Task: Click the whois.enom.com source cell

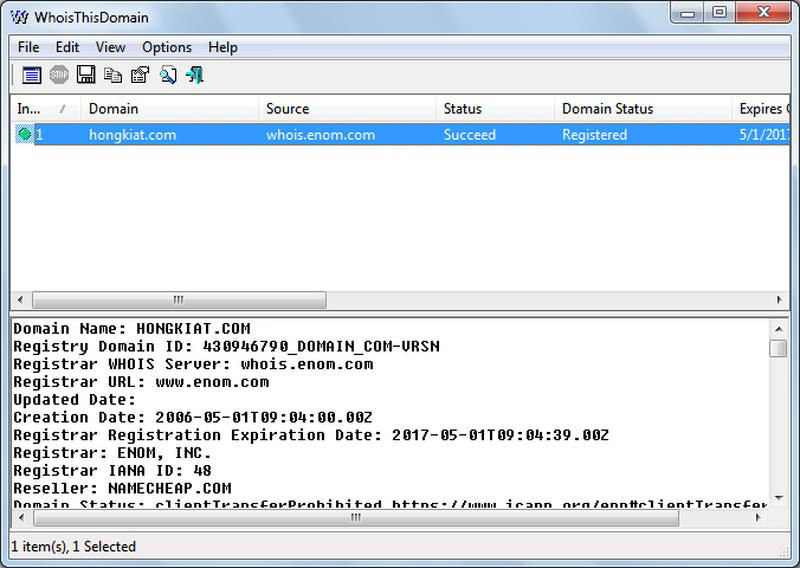Action: click(320, 135)
